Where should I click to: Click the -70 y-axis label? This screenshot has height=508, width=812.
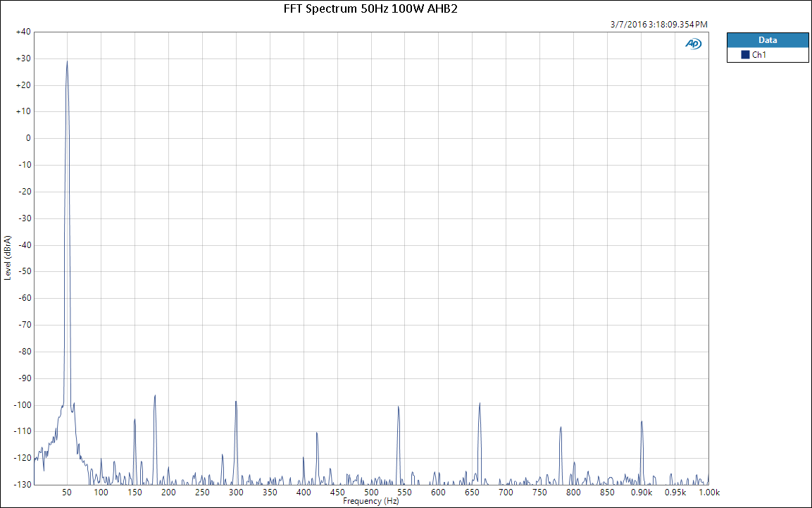tap(25, 325)
